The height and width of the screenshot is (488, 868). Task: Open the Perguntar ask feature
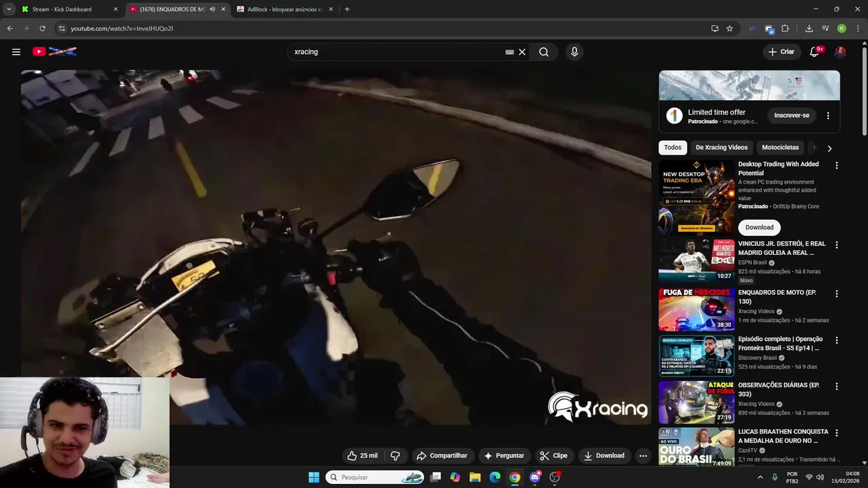(x=504, y=455)
